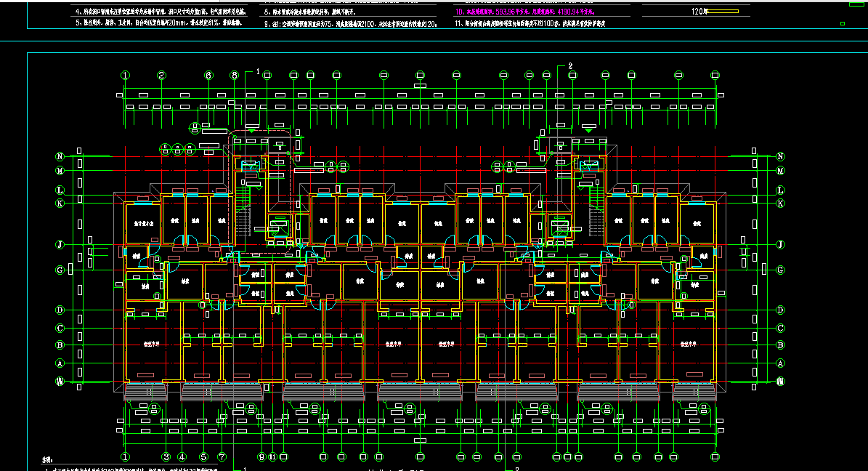Viewport: 868px width, 471px height.
Task: Pick axis bubble N on the left side
Action: pos(60,157)
